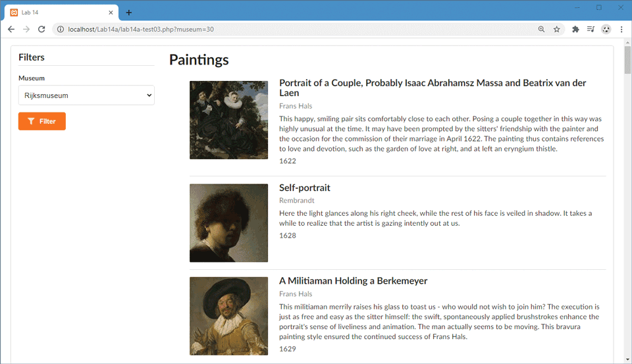
Task: View site information icon beside localhost URL
Action: click(x=60, y=30)
